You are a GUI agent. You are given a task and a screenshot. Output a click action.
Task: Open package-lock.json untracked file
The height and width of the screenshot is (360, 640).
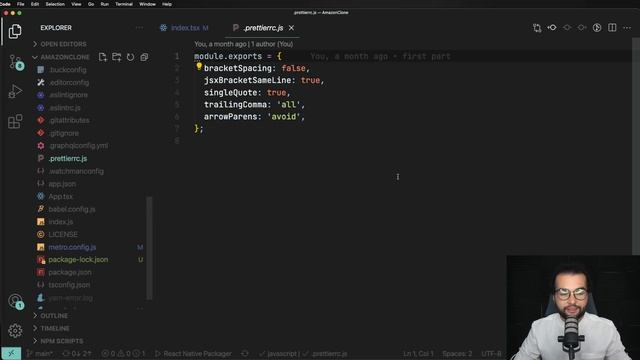pyautogui.click(x=78, y=260)
